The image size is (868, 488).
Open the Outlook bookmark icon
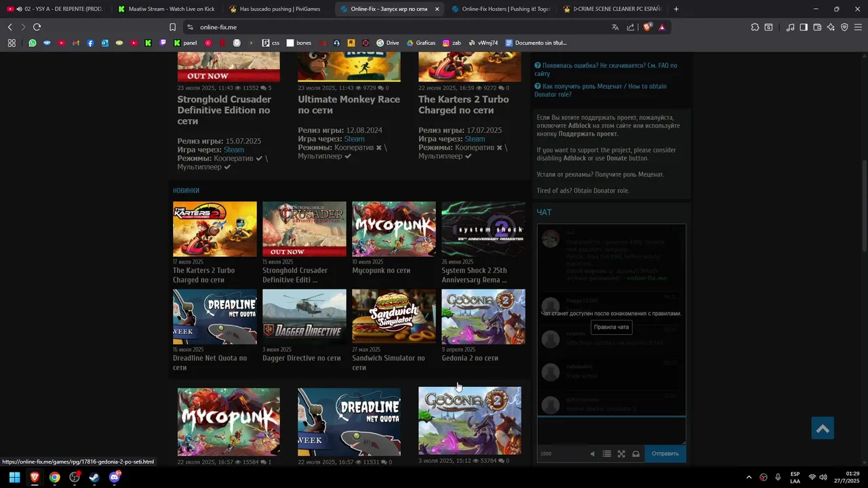pyautogui.click(x=104, y=43)
